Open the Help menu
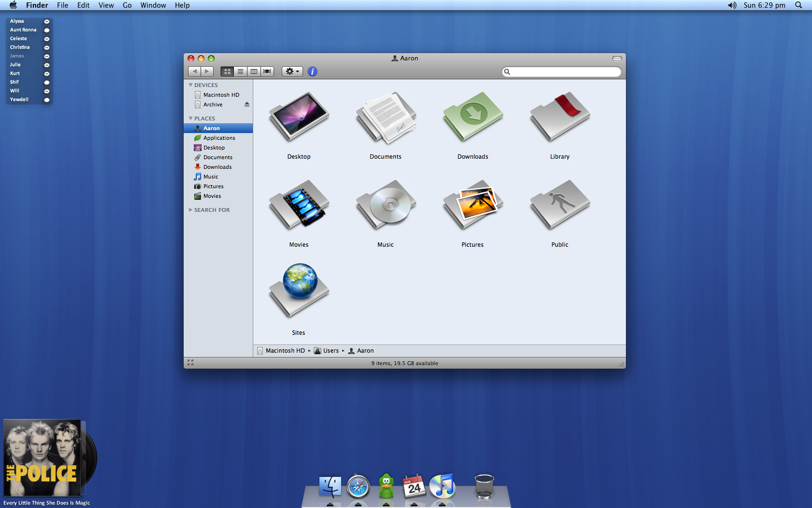Screen dimensions: 812x508 tap(182, 5)
